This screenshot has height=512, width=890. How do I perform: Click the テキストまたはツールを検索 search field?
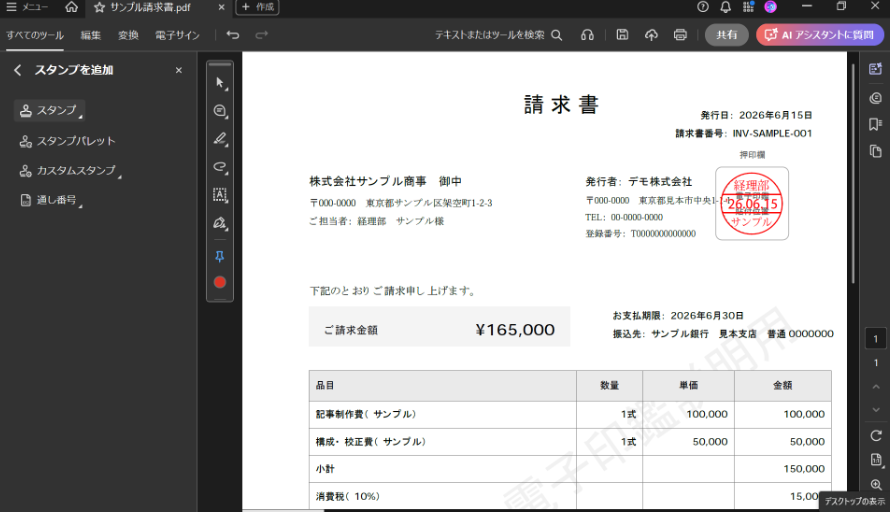click(498, 35)
